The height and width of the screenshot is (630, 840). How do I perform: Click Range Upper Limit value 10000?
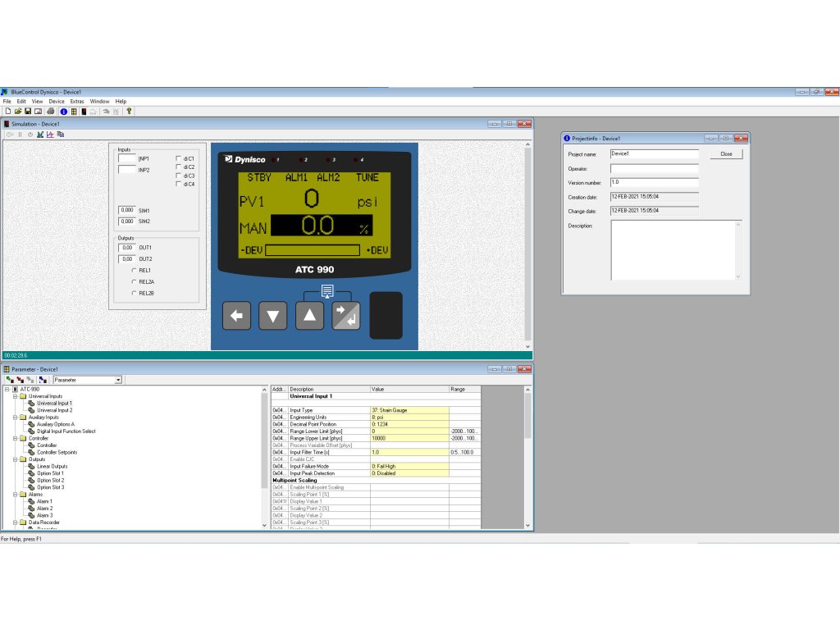pyautogui.click(x=409, y=438)
